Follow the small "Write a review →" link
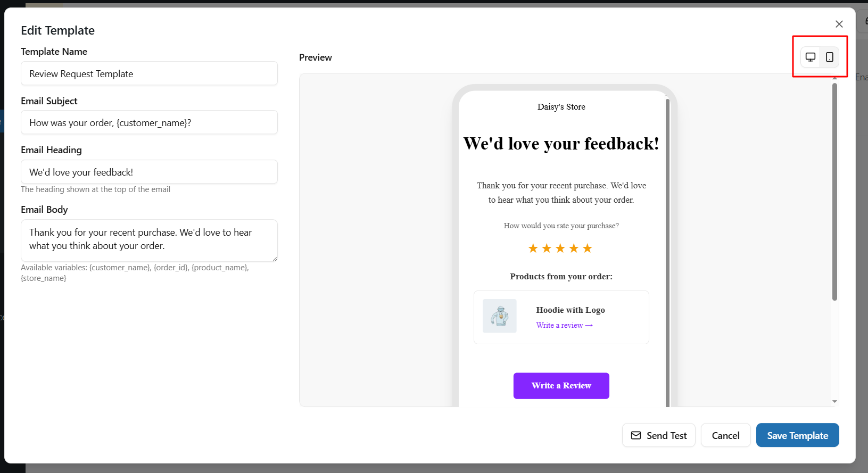The width and height of the screenshot is (868, 473). tap(564, 326)
